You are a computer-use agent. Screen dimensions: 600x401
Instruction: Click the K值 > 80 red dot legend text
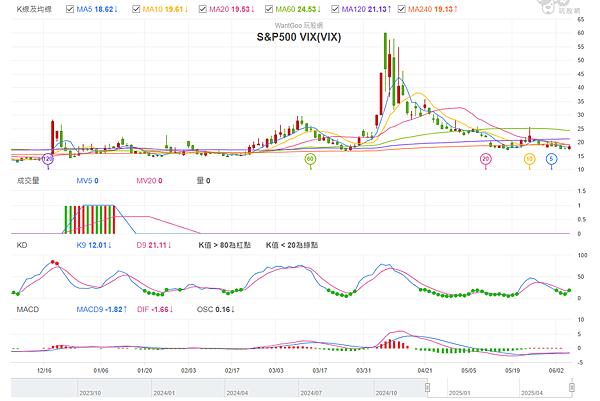pyautogui.click(x=225, y=245)
